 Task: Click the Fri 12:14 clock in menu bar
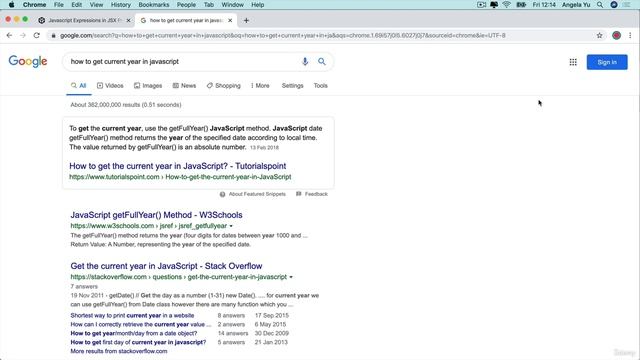pyautogui.click(x=544, y=5)
